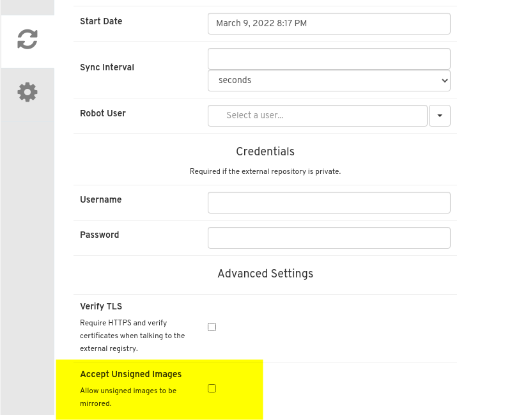Open the sync interval units dropdown showing seconds

329,81
